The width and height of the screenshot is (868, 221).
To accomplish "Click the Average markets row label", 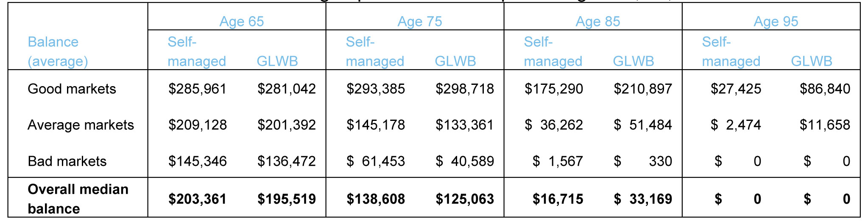I will click(81, 125).
